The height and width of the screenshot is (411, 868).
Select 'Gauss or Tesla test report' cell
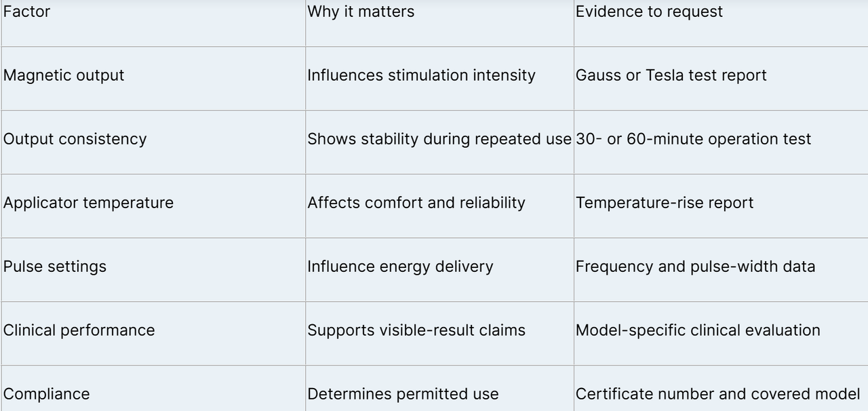(x=721, y=79)
